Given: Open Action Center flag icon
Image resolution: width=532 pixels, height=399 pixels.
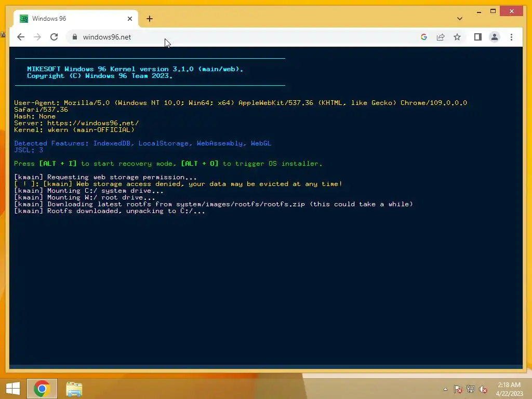Looking at the screenshot, I should point(458,389).
